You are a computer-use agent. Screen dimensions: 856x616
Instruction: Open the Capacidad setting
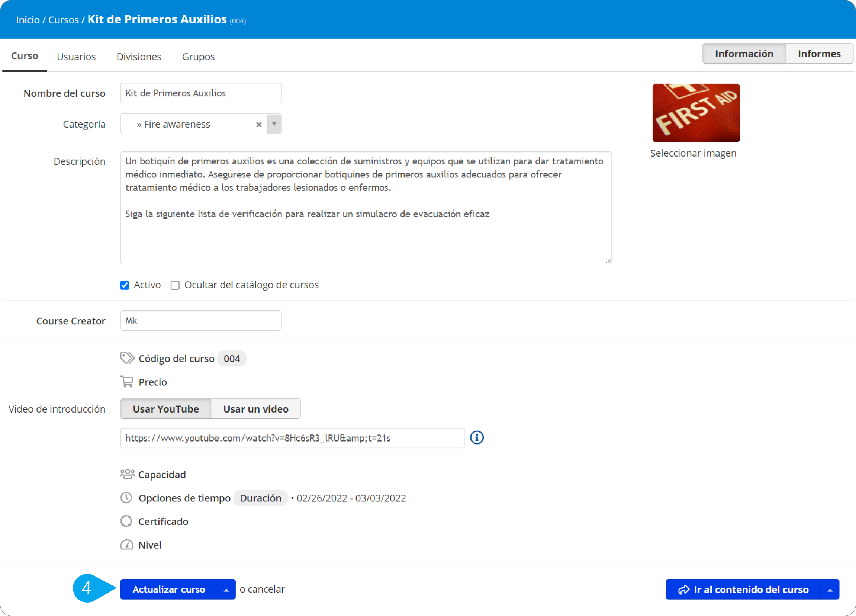(162, 474)
